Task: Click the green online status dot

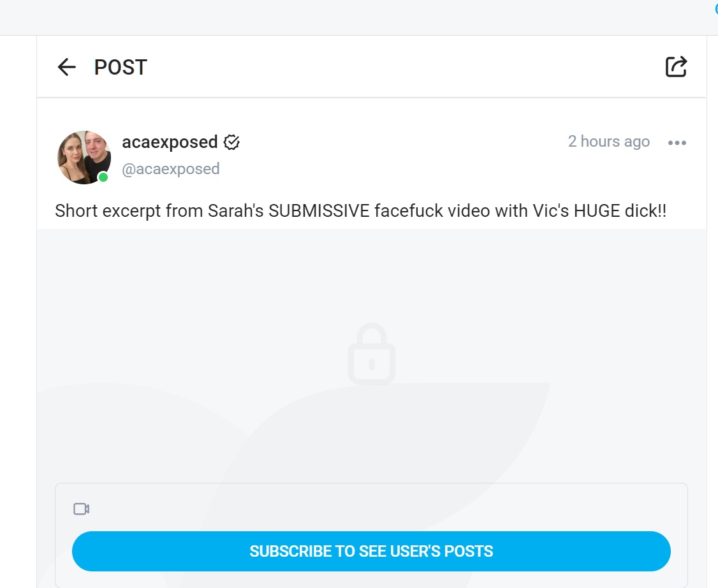Action: (103, 177)
